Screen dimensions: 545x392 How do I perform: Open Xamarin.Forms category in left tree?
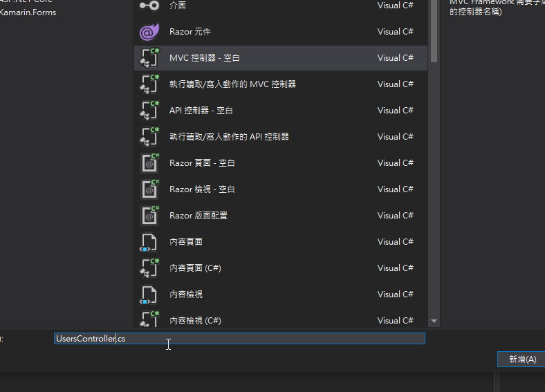pyautogui.click(x=28, y=12)
